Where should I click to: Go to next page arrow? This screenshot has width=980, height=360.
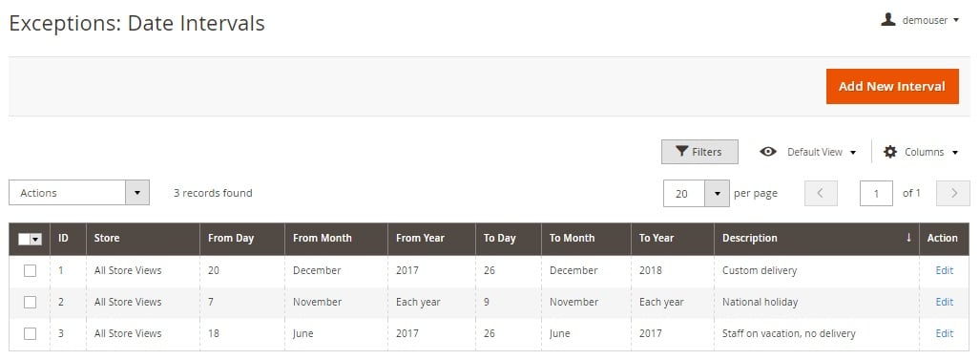pyautogui.click(x=953, y=193)
